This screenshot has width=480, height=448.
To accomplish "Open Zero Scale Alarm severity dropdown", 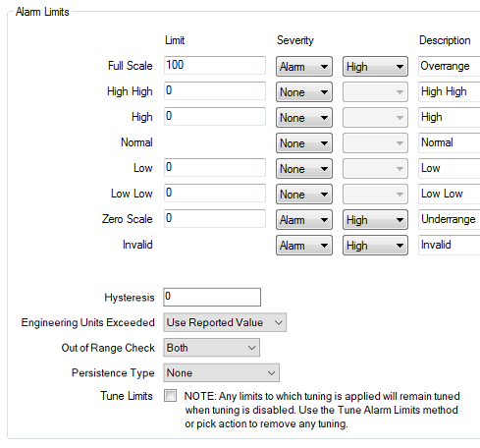I will [304, 220].
